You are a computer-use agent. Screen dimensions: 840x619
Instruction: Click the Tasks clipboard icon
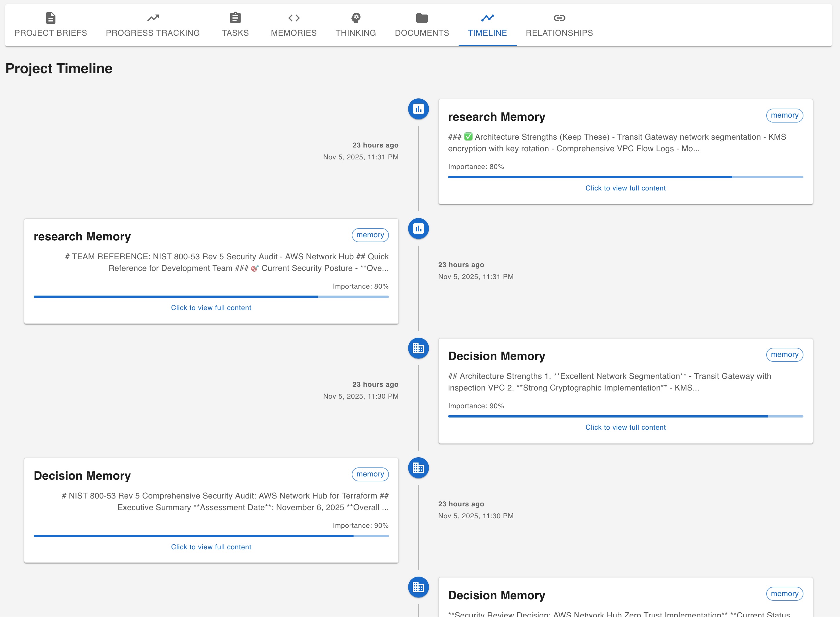pyautogui.click(x=235, y=18)
